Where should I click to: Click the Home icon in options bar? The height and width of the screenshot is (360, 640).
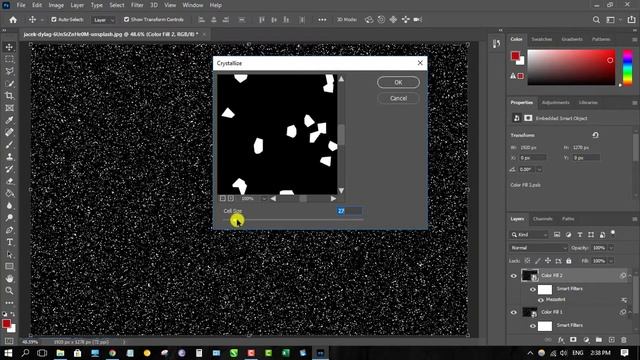[13, 20]
